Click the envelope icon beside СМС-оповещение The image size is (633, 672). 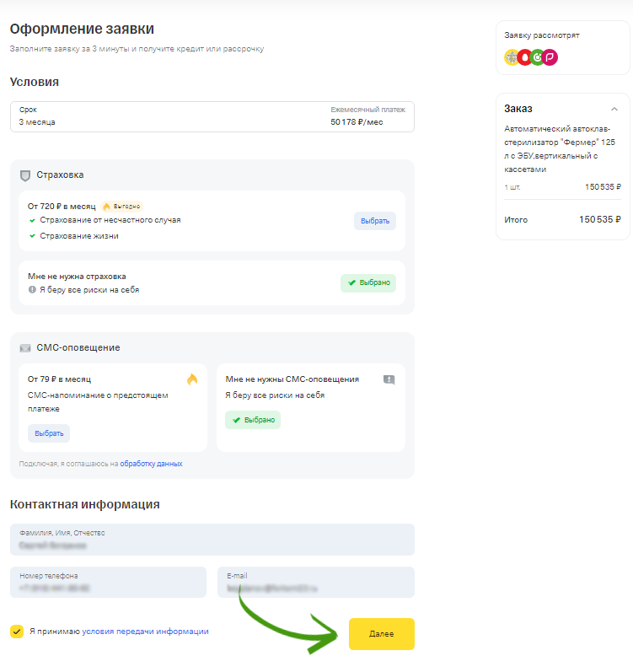(25, 347)
